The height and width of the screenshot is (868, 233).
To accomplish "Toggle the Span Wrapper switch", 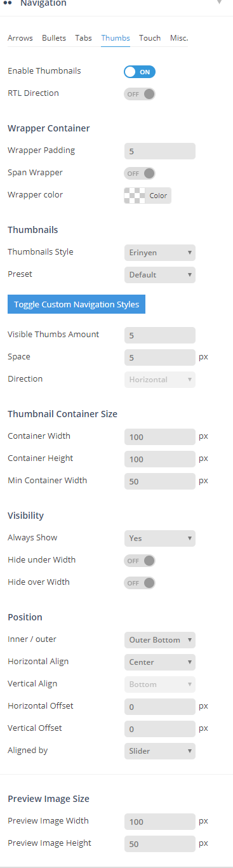I will (x=140, y=173).
